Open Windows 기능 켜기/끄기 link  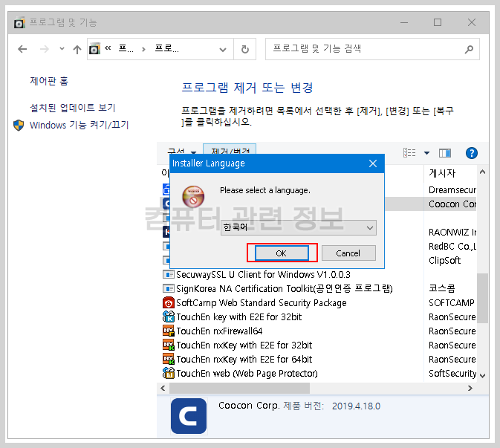tap(79, 125)
